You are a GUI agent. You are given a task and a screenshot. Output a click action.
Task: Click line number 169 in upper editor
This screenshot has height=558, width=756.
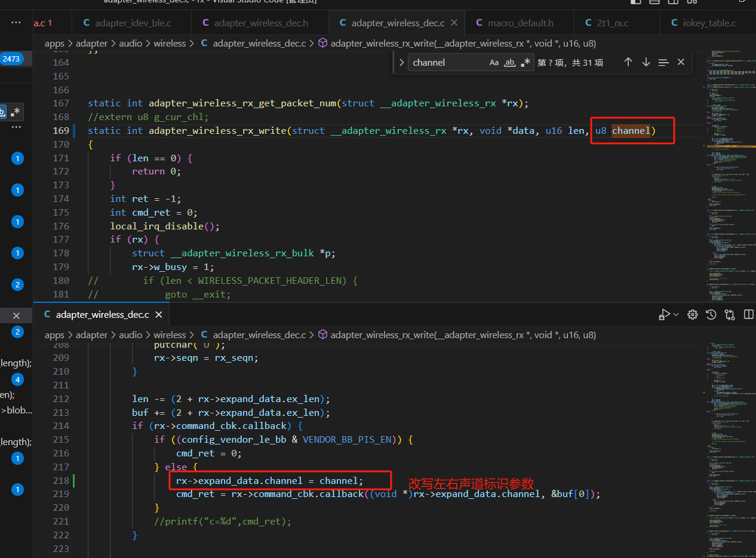[x=61, y=130]
